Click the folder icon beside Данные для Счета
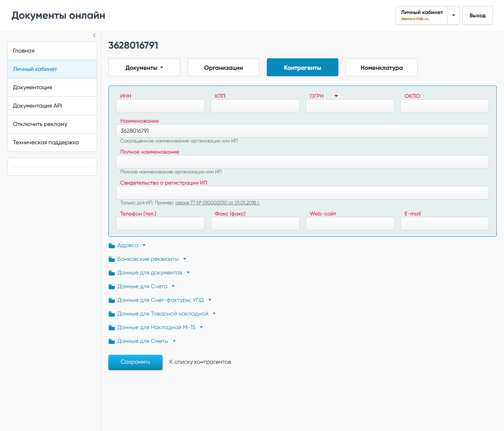The height and width of the screenshot is (431, 504). click(112, 287)
